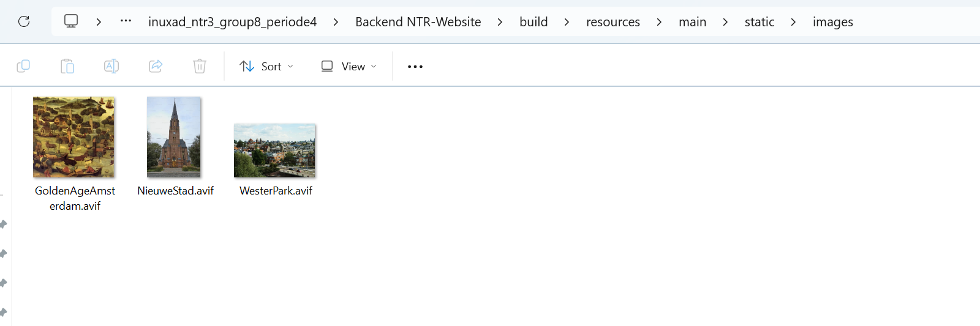Select NieuweStad.avif church image
This screenshot has width=980, height=326.
[x=174, y=138]
